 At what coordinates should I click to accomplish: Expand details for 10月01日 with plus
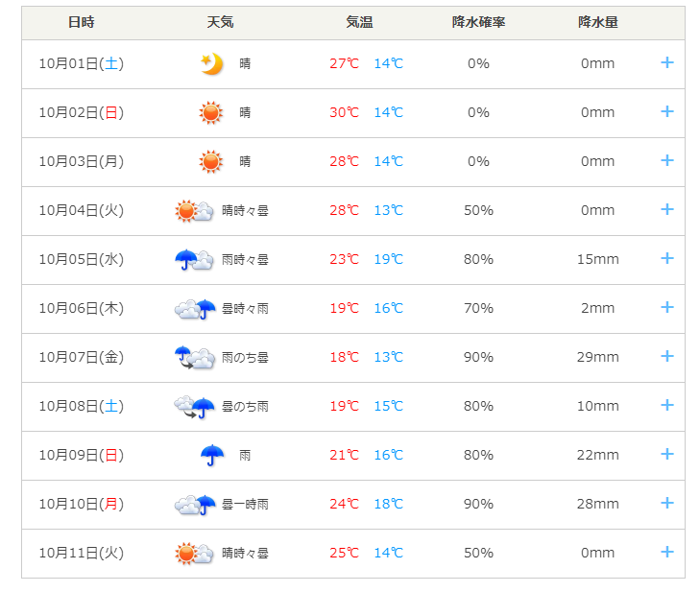click(x=667, y=63)
